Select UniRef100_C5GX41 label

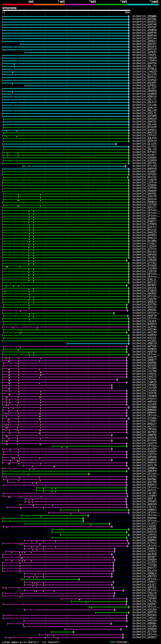coord(144,380)
